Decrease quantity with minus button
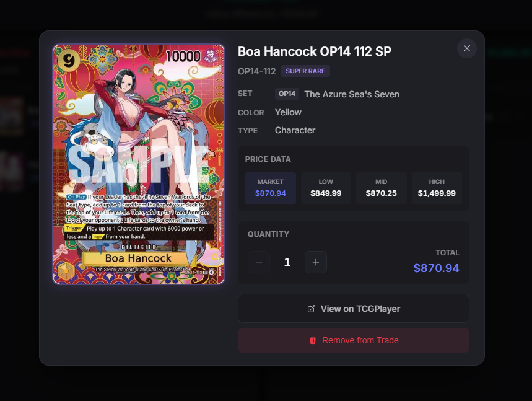This screenshot has height=401, width=532. [259, 262]
